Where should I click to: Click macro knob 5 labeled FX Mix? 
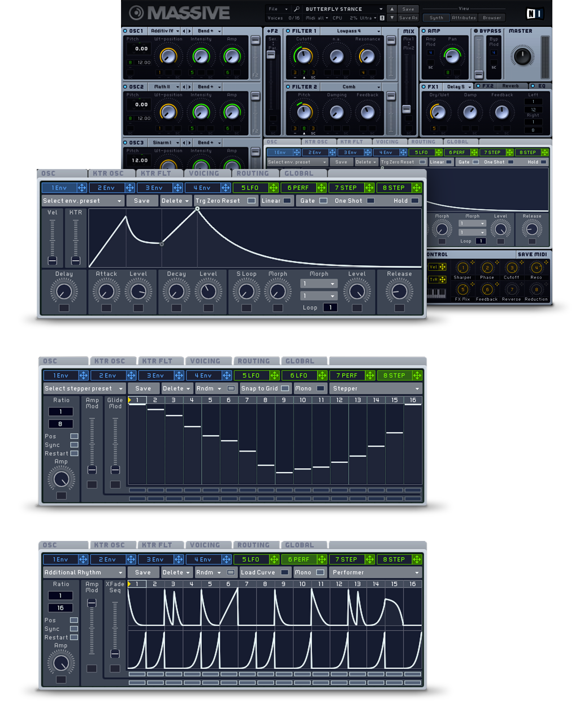click(462, 289)
